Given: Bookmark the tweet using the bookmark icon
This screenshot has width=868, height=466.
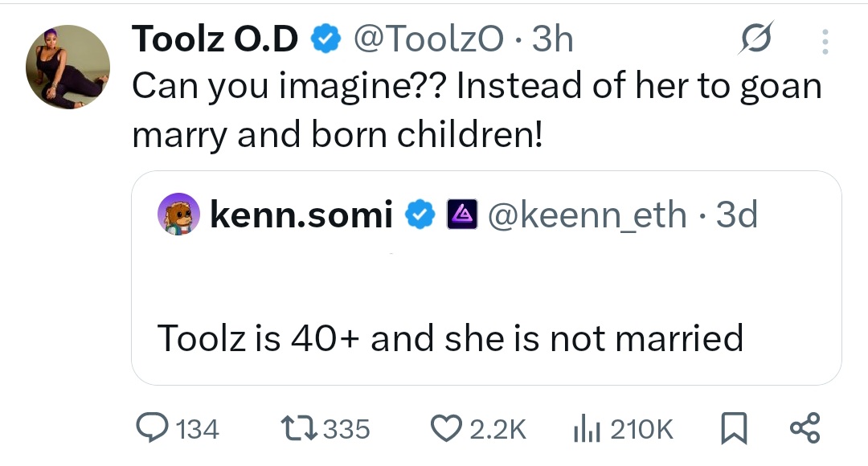Looking at the screenshot, I should click(x=732, y=428).
